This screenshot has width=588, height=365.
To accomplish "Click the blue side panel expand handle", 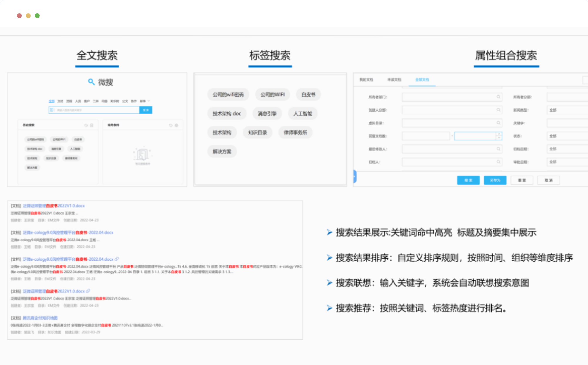I will pos(355,177).
